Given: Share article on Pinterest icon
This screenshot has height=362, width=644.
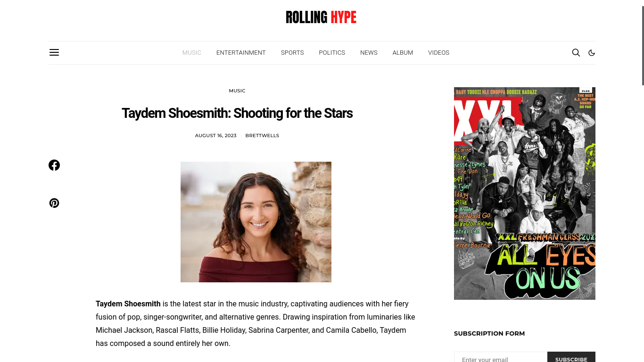Looking at the screenshot, I should (54, 203).
